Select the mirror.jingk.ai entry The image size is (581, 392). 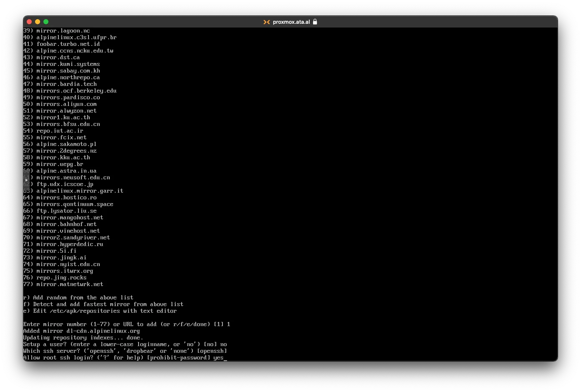point(55,258)
